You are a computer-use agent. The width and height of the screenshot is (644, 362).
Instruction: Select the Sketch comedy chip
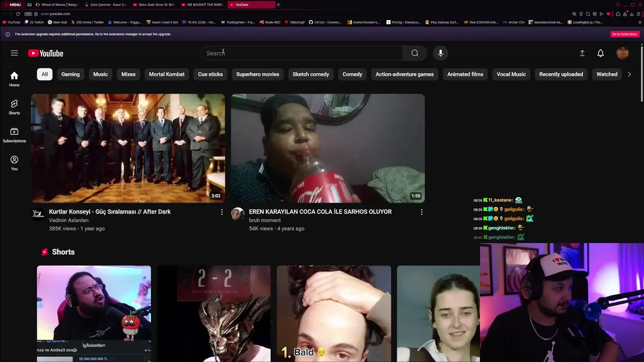click(x=311, y=74)
